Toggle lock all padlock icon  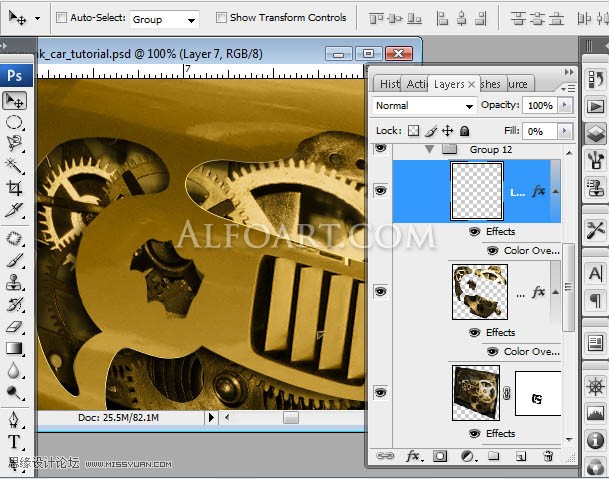click(x=464, y=131)
